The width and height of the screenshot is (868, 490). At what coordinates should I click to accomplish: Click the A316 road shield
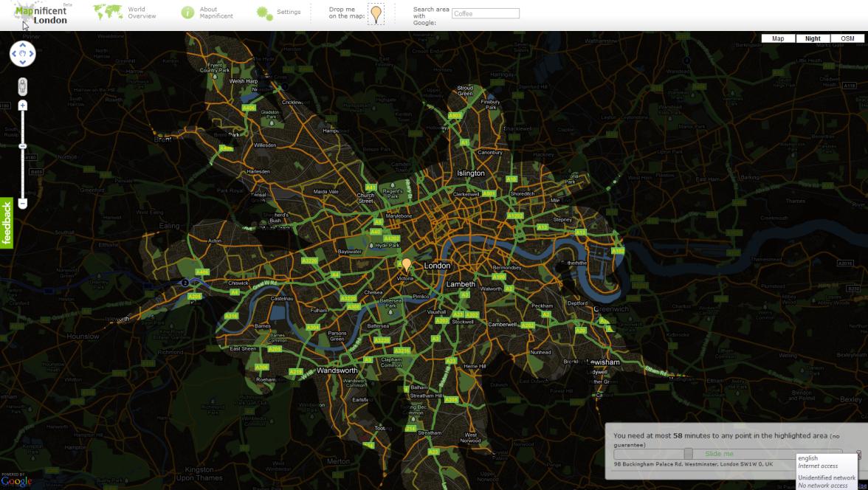point(232,316)
